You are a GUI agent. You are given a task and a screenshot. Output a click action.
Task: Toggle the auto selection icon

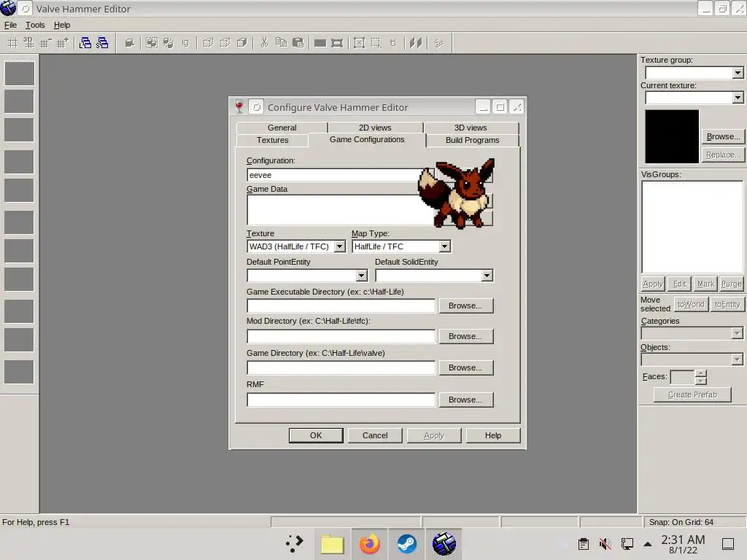pos(376,43)
